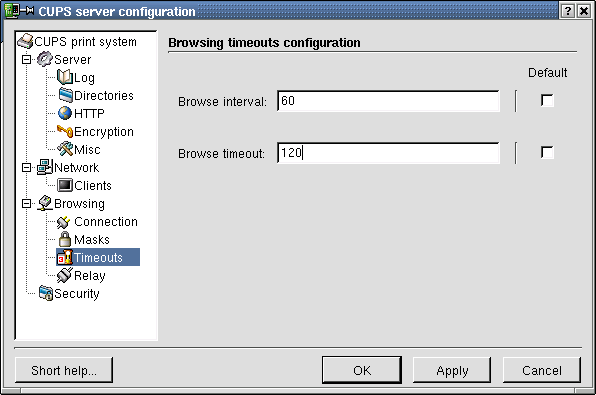Screen dimensions: 596x395
Task: Enable Default checkbox for Browse interval
Action: tap(547, 101)
